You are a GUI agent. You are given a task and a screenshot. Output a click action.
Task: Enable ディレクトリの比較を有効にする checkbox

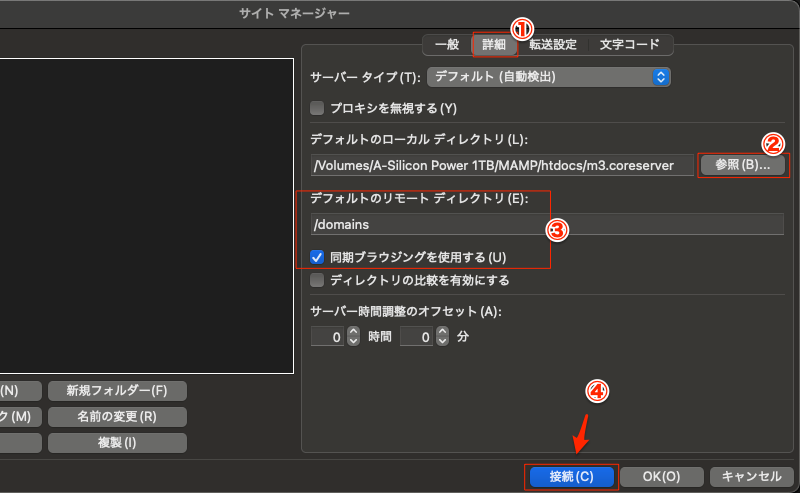click(x=318, y=280)
